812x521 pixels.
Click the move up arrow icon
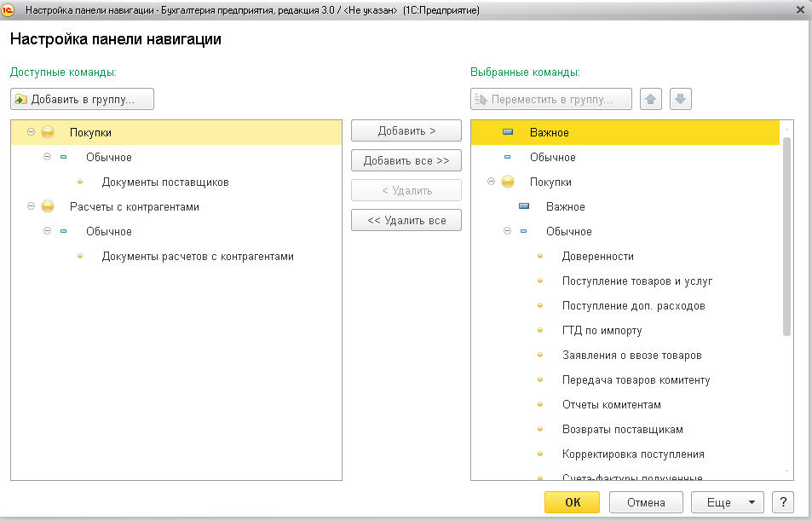(651, 99)
